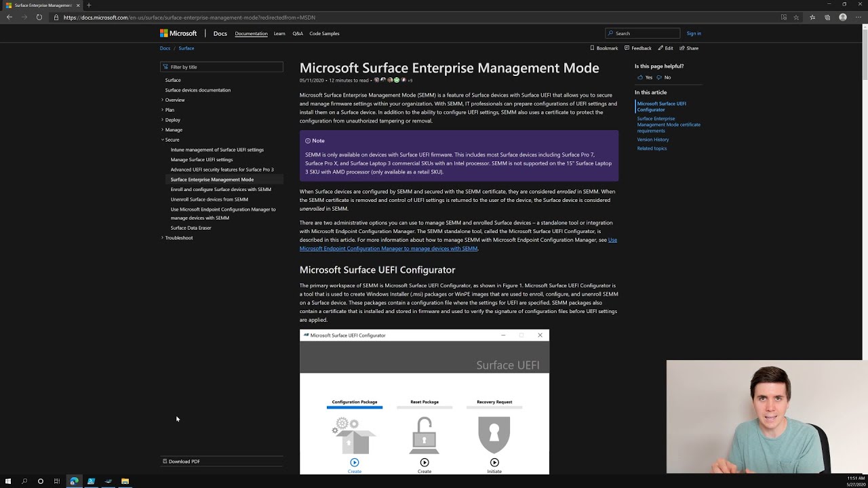Open the browser Settings and more menu (three dots)
Image resolution: width=868 pixels, height=488 pixels.
859,17
